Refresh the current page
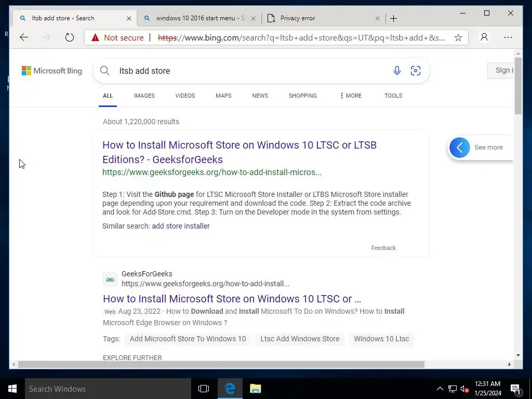Screen dimensions: 532x399 coord(69,37)
